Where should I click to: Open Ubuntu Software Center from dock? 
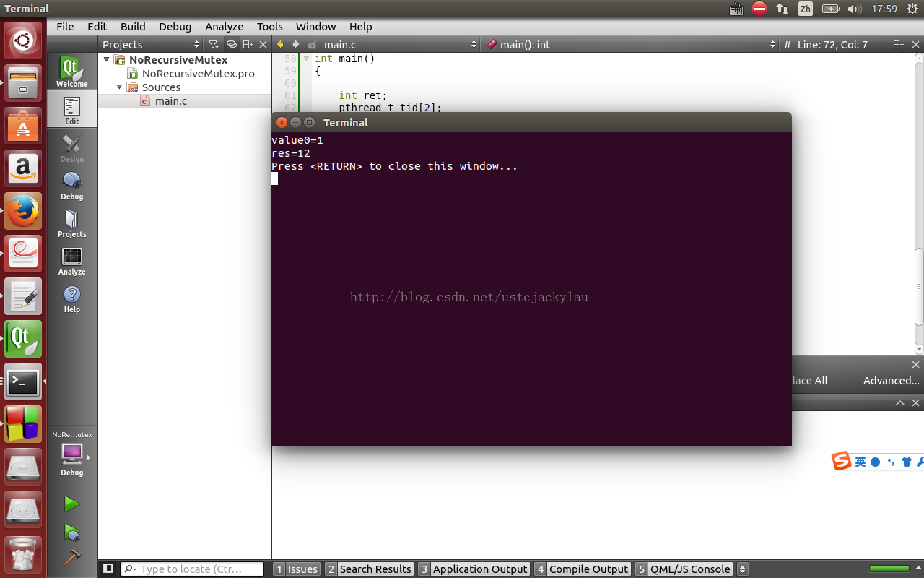pos(24,126)
